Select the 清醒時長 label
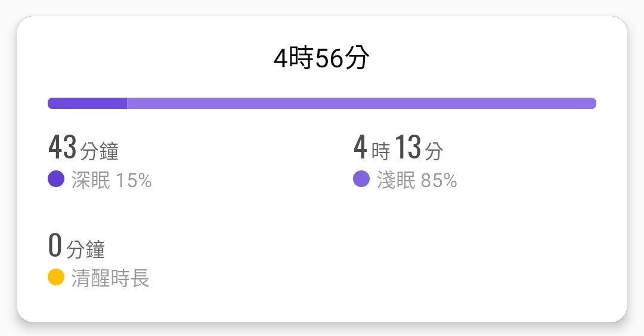 coord(110,278)
